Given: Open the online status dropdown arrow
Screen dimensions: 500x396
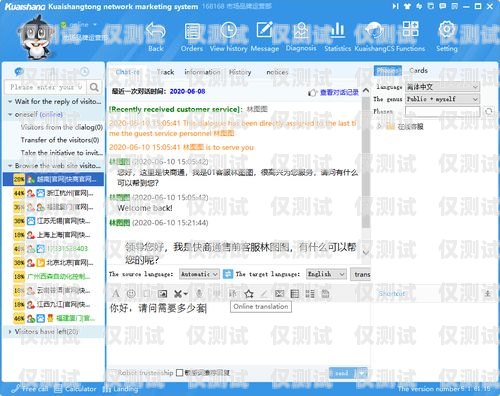Looking at the screenshot, I should point(95,25).
